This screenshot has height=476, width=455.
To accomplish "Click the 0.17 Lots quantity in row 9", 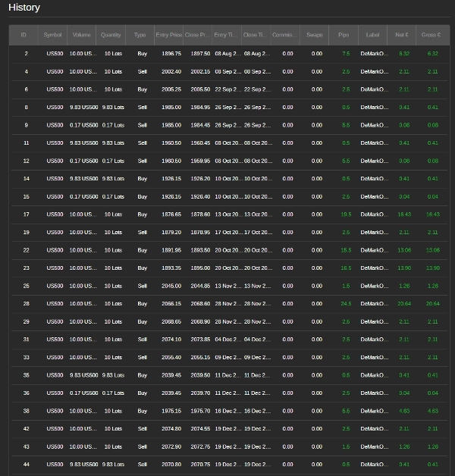I will (x=113, y=125).
